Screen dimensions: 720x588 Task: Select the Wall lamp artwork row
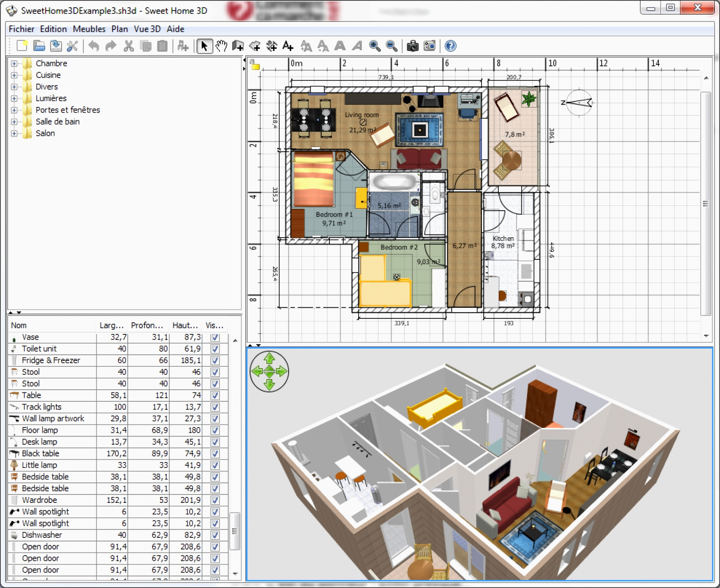[x=117, y=419]
